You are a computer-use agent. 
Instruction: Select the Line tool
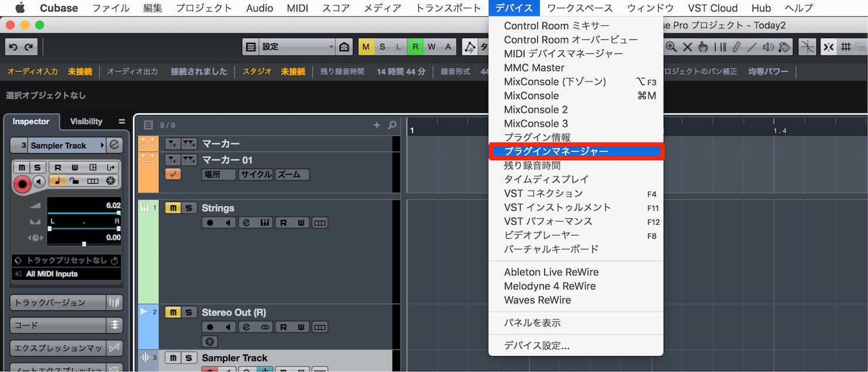752,47
